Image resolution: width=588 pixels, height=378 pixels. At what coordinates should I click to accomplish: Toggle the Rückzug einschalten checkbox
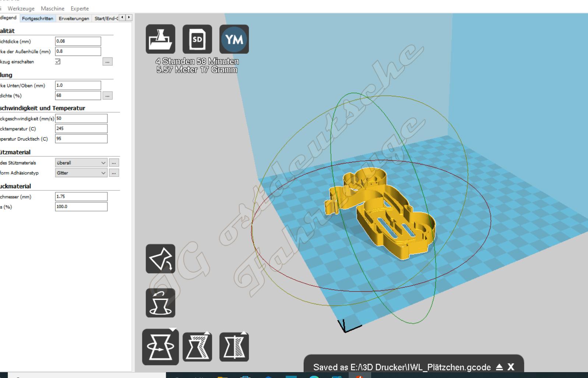(x=58, y=61)
